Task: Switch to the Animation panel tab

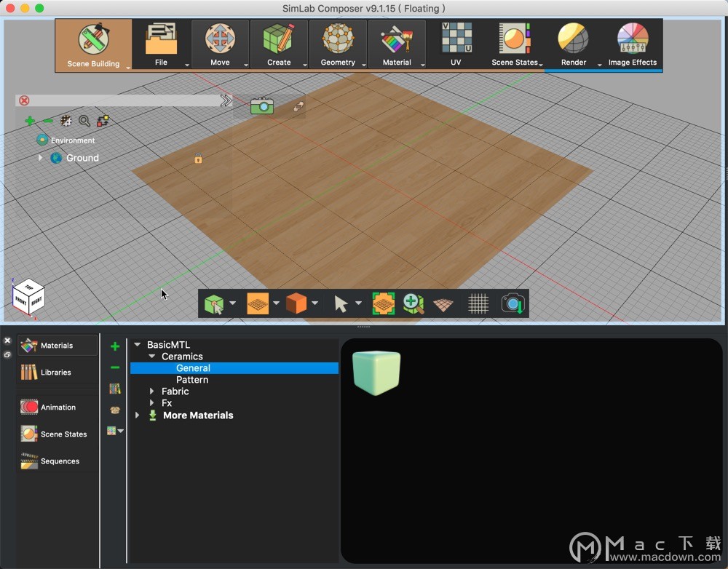Action: (x=58, y=407)
